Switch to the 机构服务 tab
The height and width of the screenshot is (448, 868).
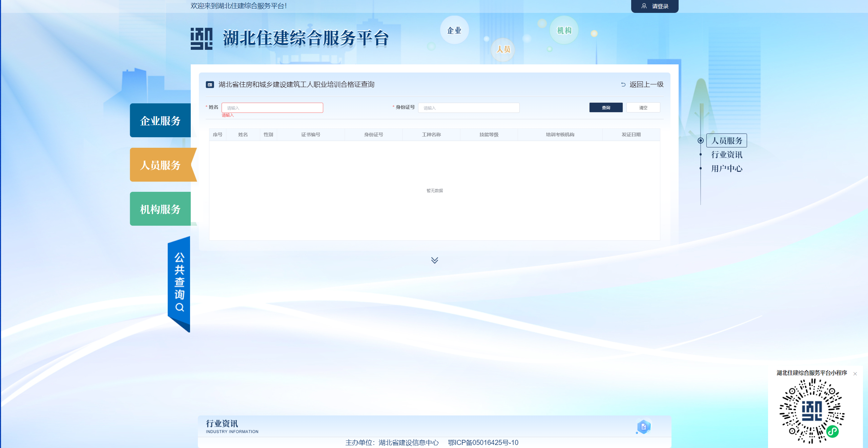click(x=160, y=209)
